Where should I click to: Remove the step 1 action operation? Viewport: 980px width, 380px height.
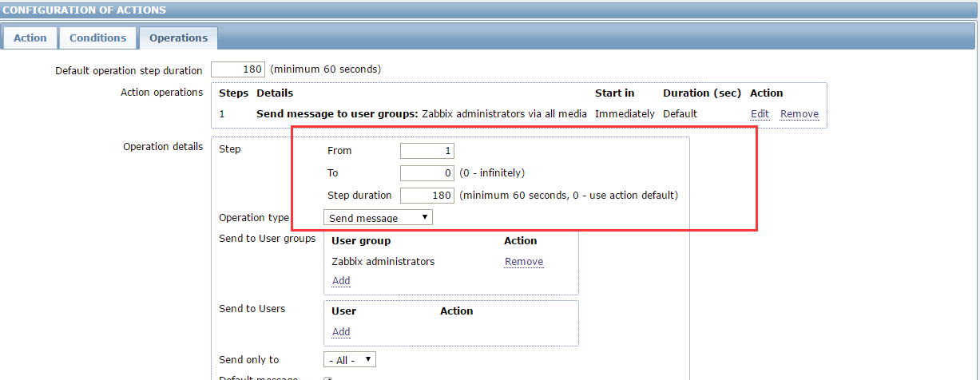click(799, 114)
